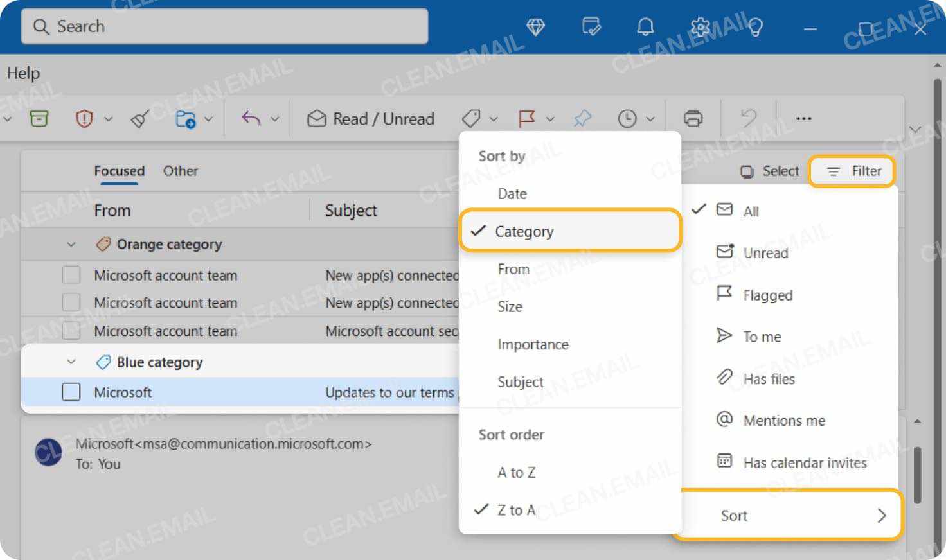Select the checkbox next to the Microsoft email
Image resolution: width=946 pixels, height=560 pixels.
pyautogui.click(x=71, y=392)
